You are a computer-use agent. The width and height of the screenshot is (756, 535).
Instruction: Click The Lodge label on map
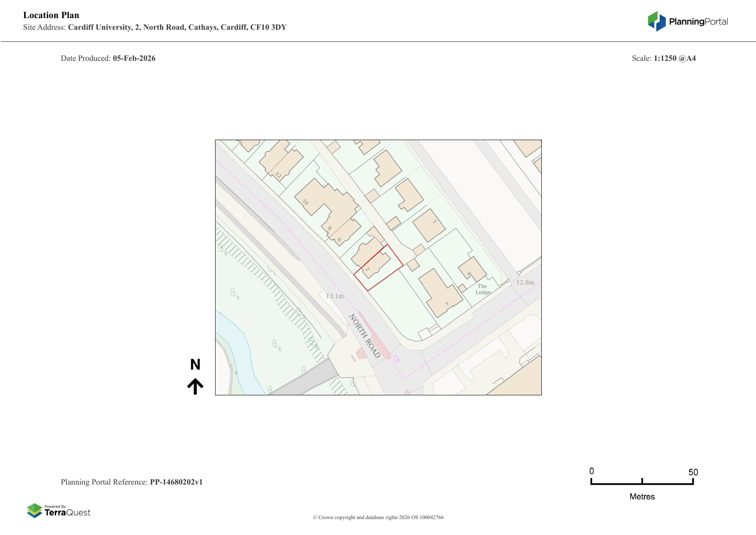point(483,289)
